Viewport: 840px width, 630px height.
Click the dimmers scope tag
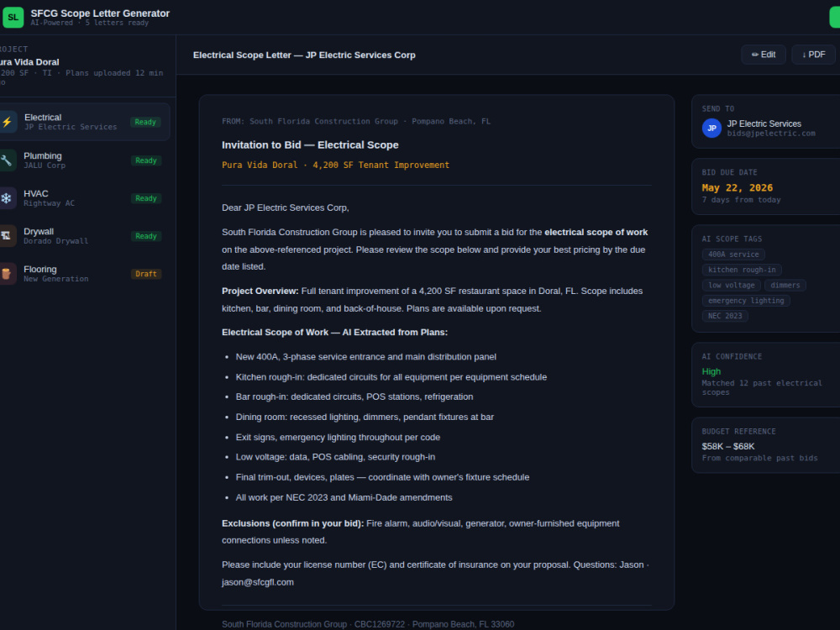point(785,285)
